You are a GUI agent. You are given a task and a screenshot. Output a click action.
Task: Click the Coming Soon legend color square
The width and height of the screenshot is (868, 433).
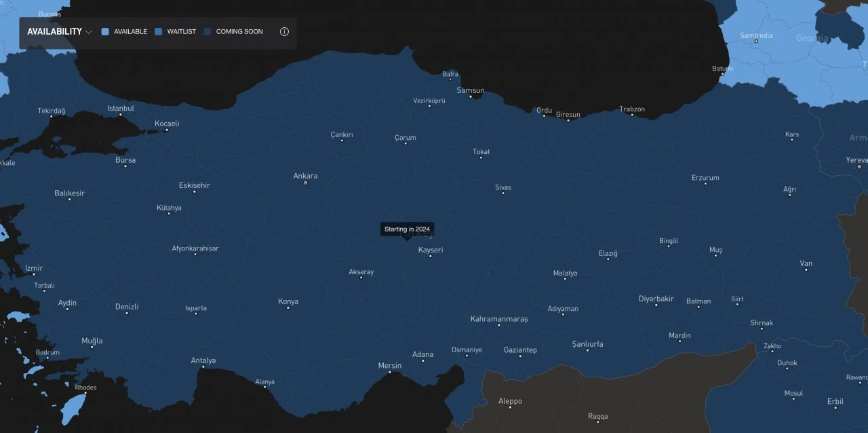click(208, 32)
